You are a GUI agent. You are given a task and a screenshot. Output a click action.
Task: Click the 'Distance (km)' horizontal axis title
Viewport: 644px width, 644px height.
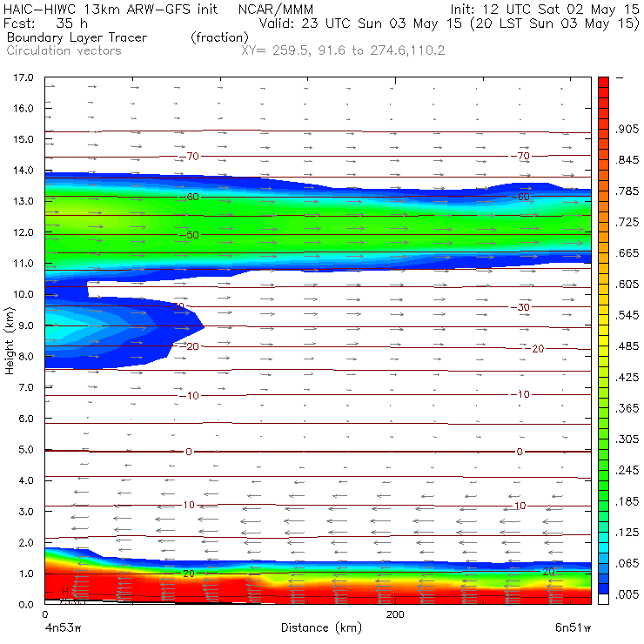click(322, 627)
